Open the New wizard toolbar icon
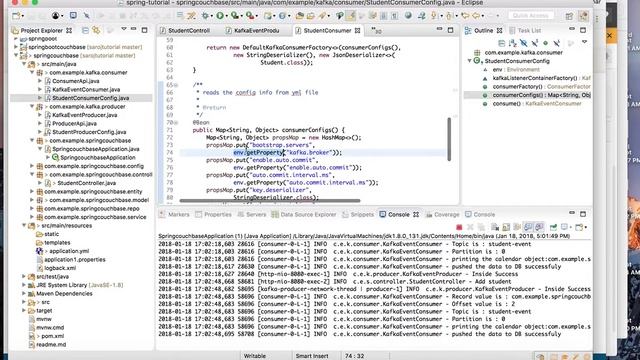This screenshot has height=360, width=640. click(x=16, y=16)
